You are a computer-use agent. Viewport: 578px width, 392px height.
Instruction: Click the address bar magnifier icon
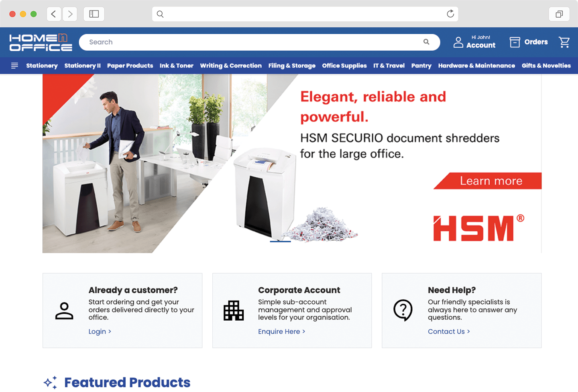[x=160, y=14]
